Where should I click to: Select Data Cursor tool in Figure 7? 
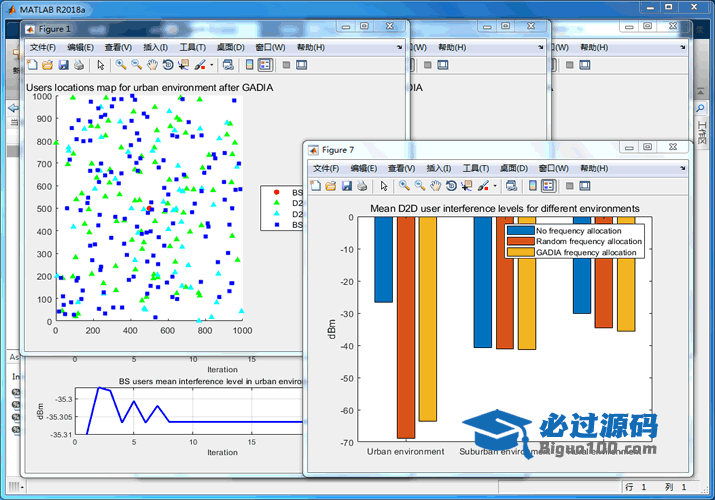pyautogui.click(x=467, y=186)
